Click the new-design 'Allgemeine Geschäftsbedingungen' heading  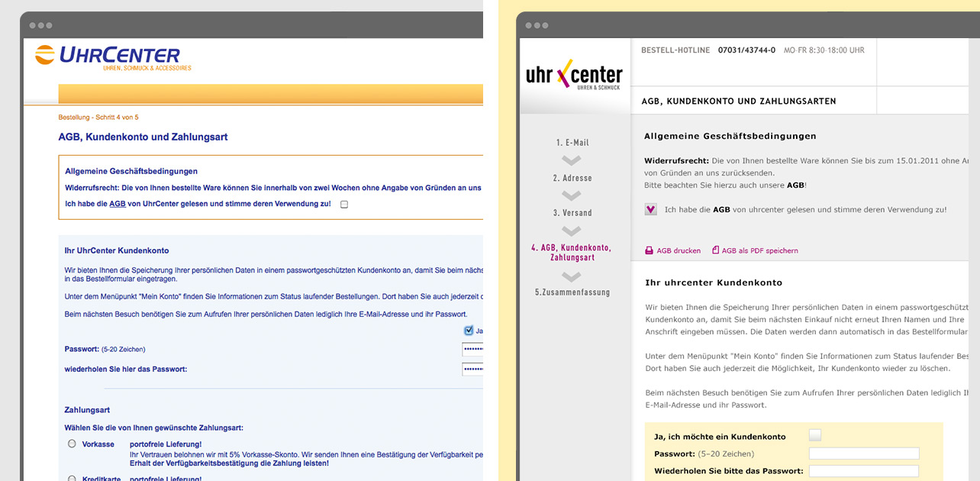pyautogui.click(x=730, y=136)
